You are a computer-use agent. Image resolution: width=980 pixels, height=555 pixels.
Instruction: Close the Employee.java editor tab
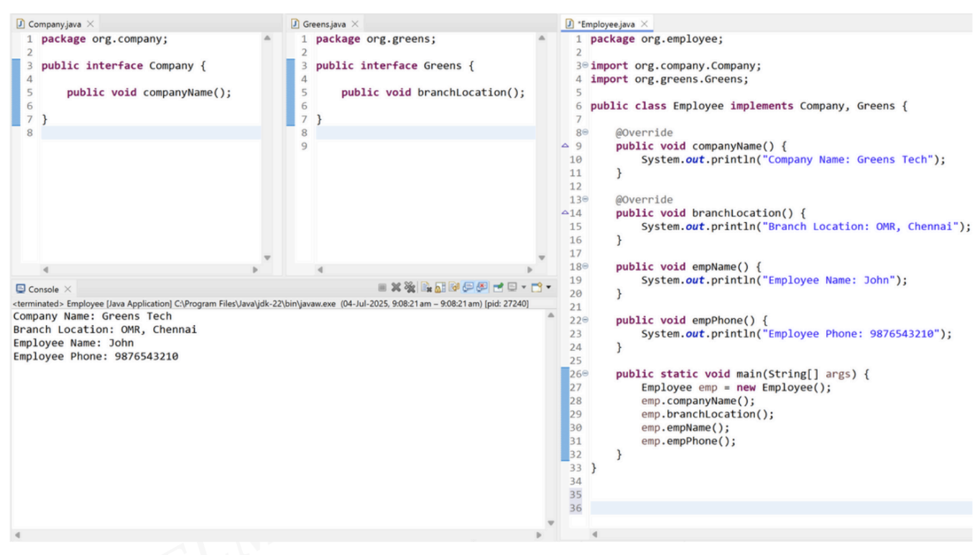tap(644, 24)
